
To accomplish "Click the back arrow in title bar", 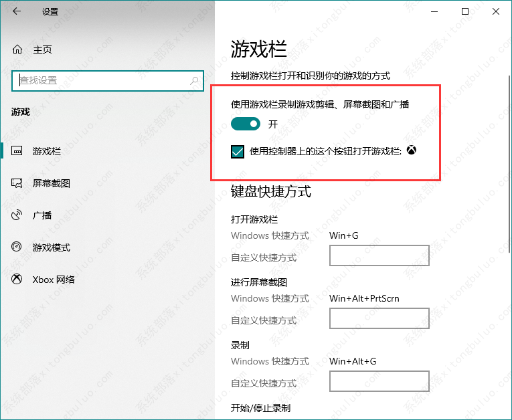I will (17, 12).
